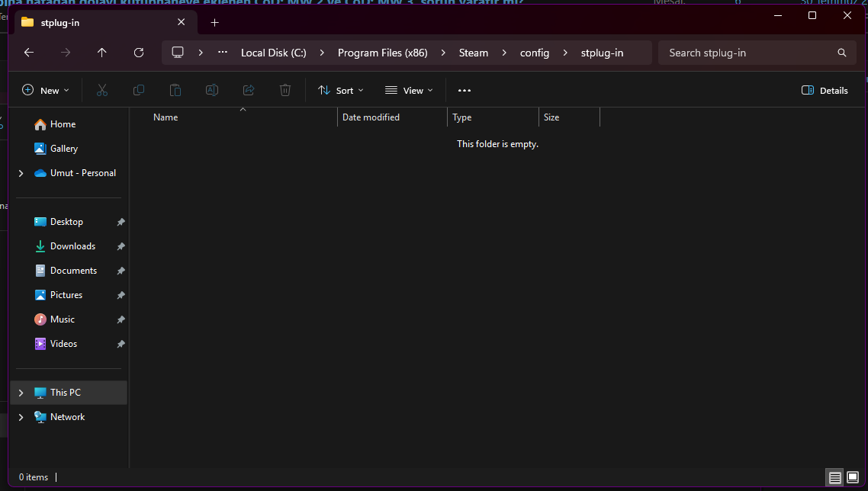Click the Copy icon in toolbar

(138, 90)
